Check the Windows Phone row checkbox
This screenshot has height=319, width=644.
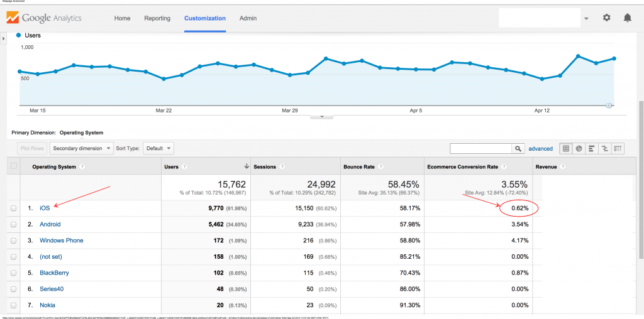[x=14, y=241]
